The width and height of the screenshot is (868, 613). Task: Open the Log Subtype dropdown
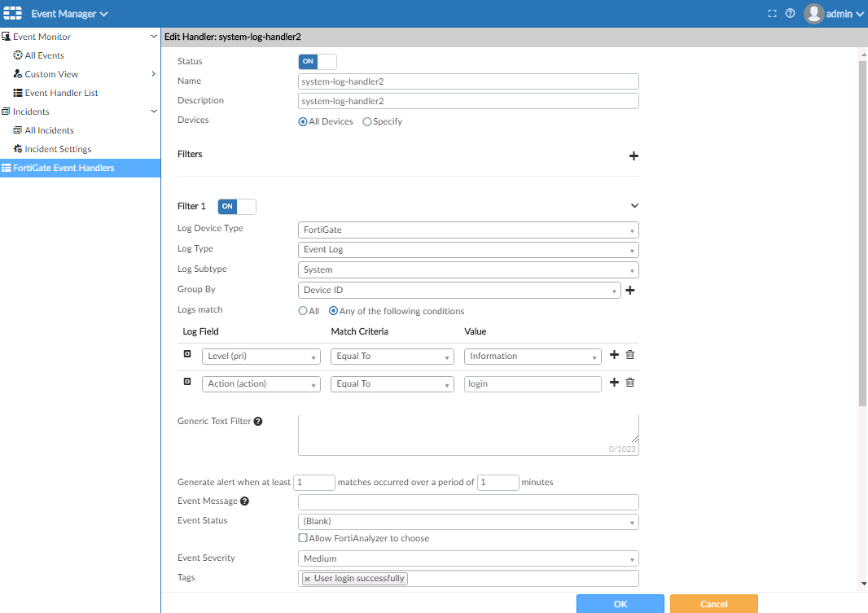pyautogui.click(x=468, y=270)
